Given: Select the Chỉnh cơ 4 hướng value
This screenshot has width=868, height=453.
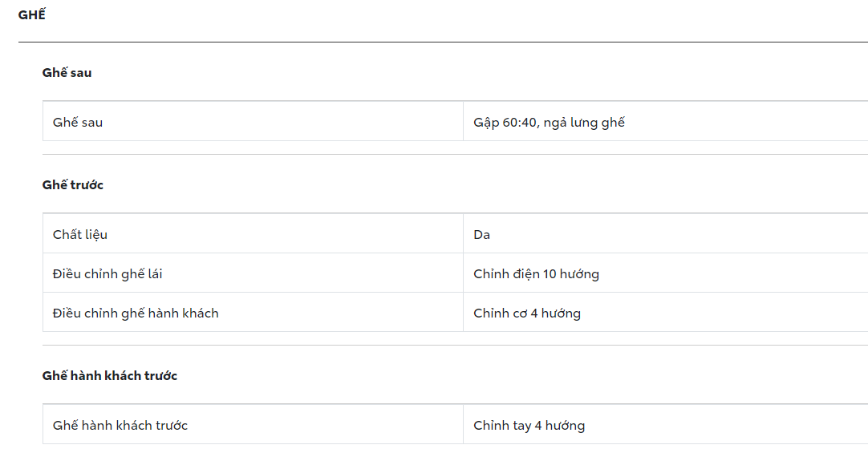Looking at the screenshot, I should (527, 313).
